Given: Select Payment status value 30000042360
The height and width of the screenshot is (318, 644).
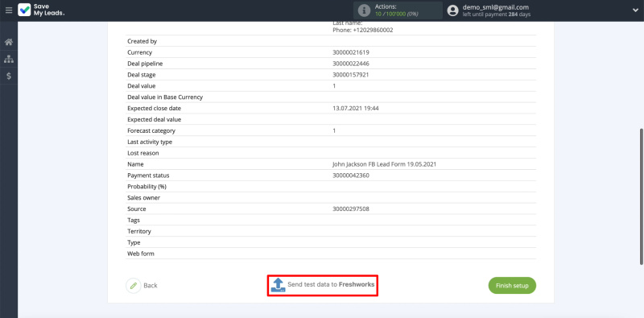Looking at the screenshot, I should click(x=351, y=176).
